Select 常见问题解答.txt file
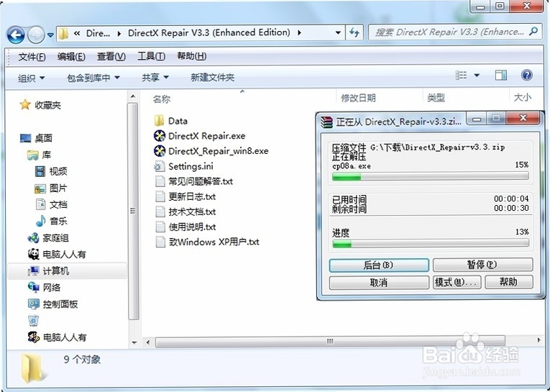Image resolution: width=550 pixels, height=392 pixels. [193, 181]
